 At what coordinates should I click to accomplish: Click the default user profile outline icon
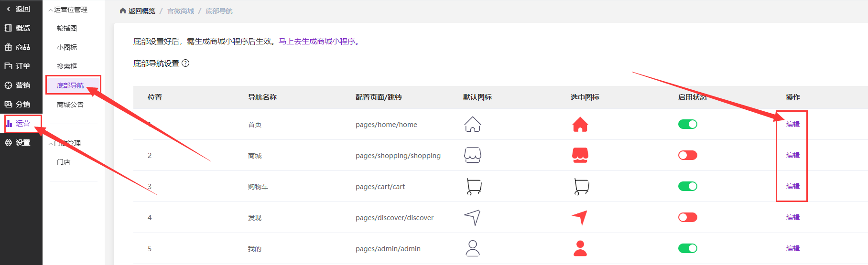pos(472,248)
